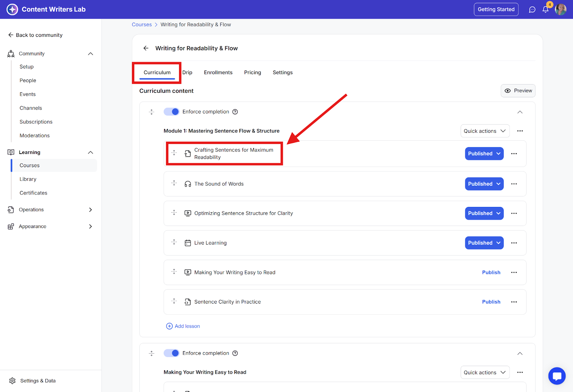This screenshot has height=392, width=573.
Task: Open Quick actions dropdown for Module 1
Action: point(485,131)
